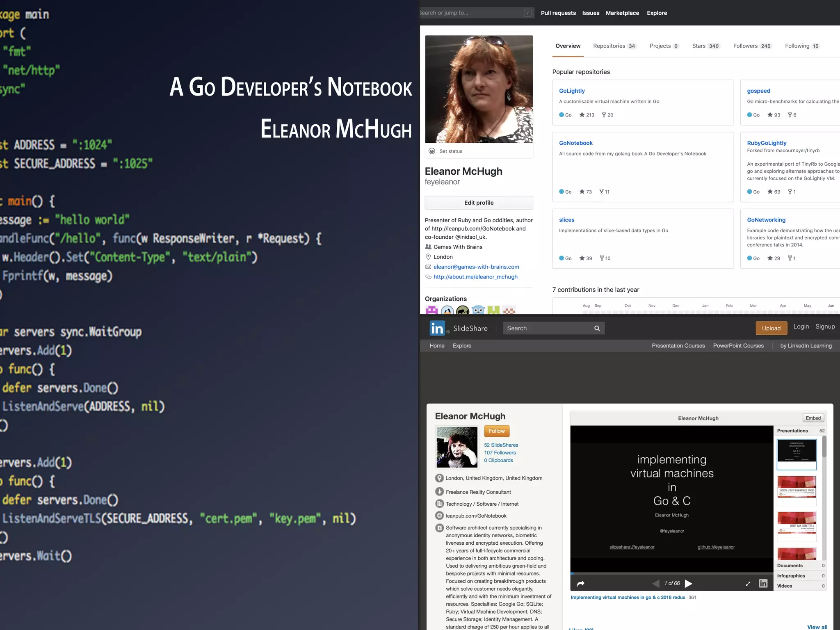
Task: Click the LinkedIn icon in player controls
Action: (763, 583)
